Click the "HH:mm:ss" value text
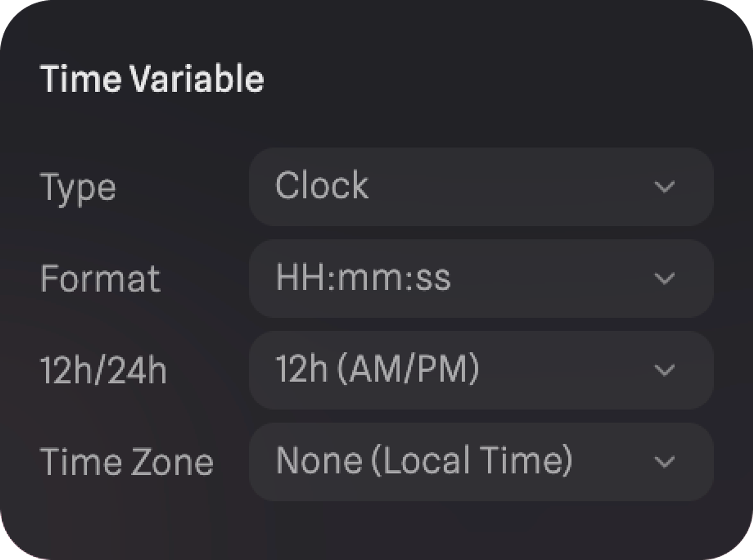This screenshot has width=753, height=560. pyautogui.click(x=363, y=278)
